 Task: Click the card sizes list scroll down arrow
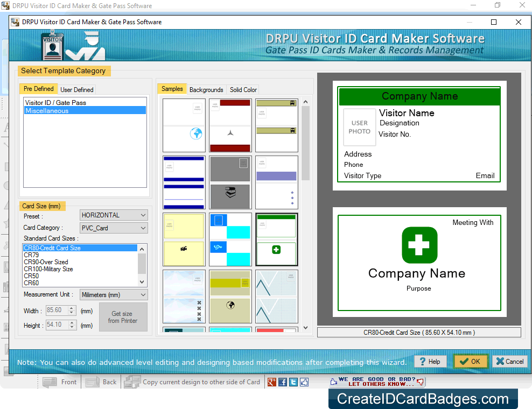(142, 282)
